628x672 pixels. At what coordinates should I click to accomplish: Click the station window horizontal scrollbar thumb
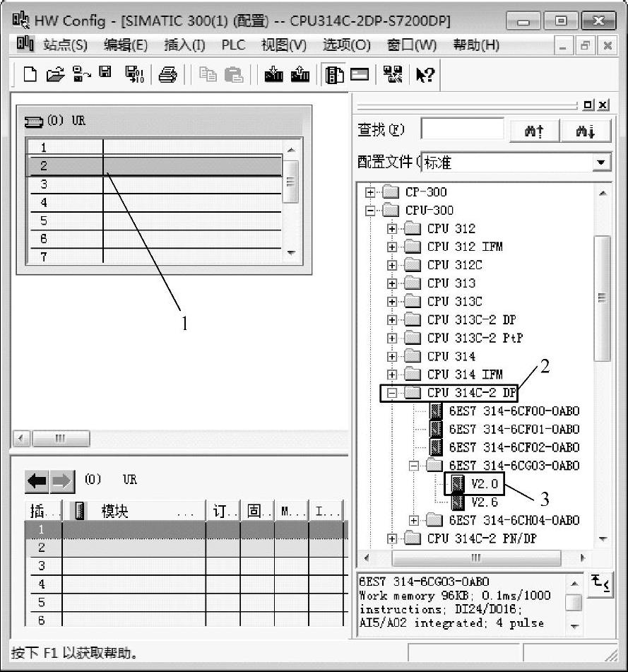point(61,438)
